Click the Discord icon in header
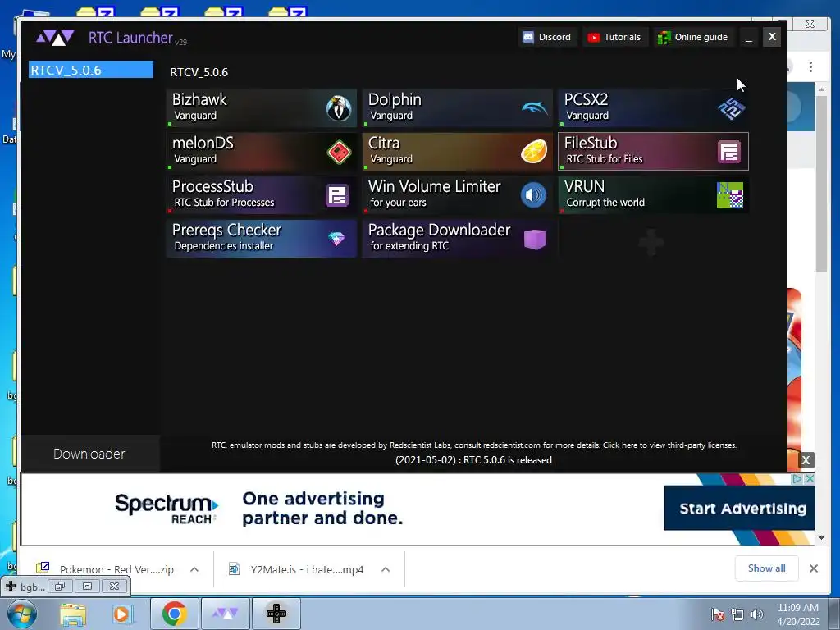 point(528,37)
